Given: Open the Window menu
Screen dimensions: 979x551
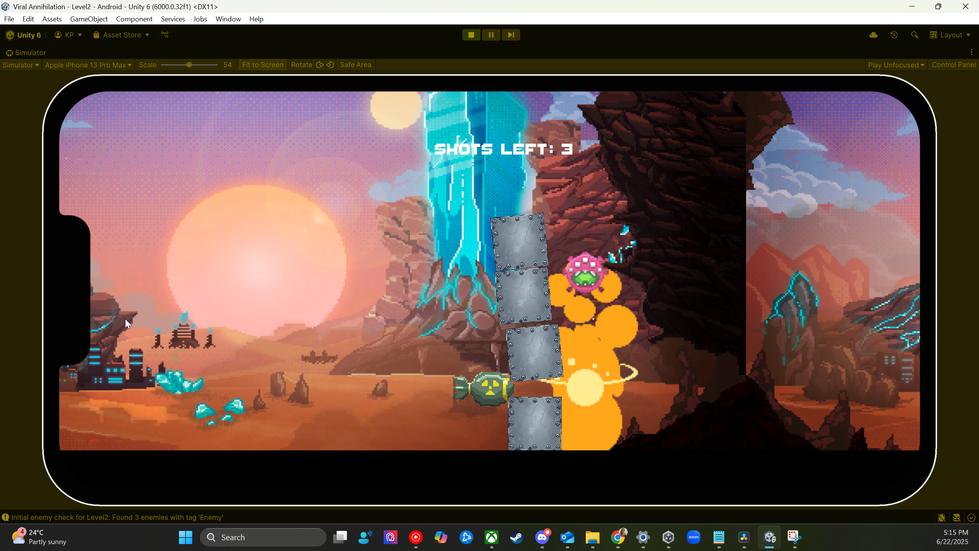Looking at the screenshot, I should tap(228, 19).
